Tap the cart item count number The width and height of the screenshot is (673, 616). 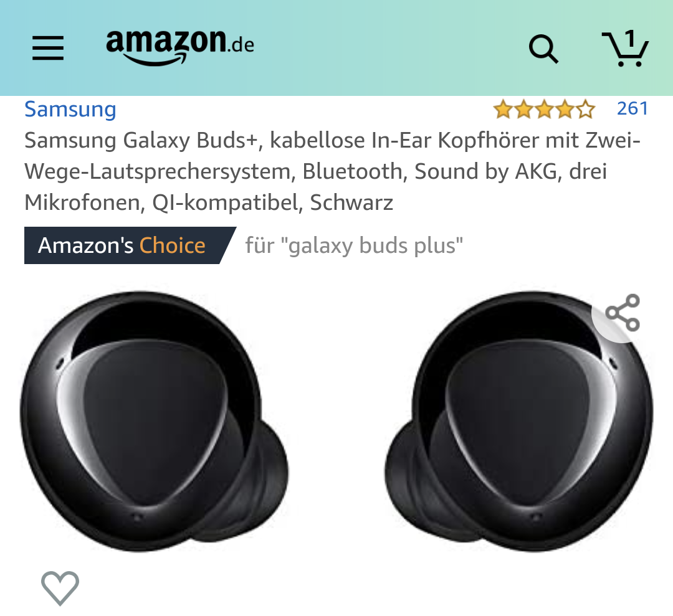click(x=630, y=39)
